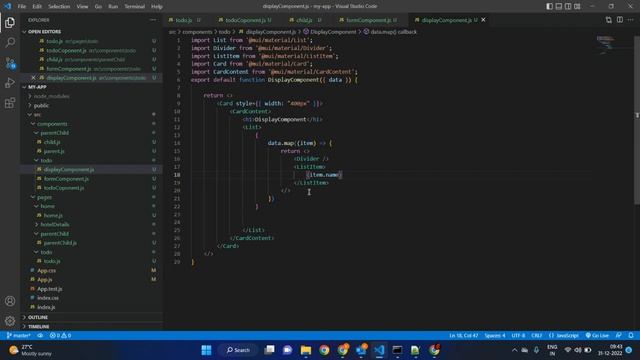640x360 pixels.
Task: Click the feedback icon in status bar
Action: [619, 336]
